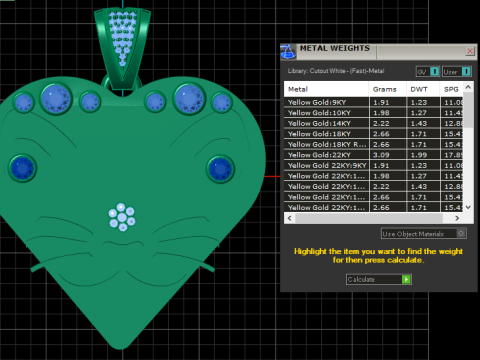Sort by the Metal column header
The width and height of the screenshot is (480, 360).
pyautogui.click(x=326, y=89)
